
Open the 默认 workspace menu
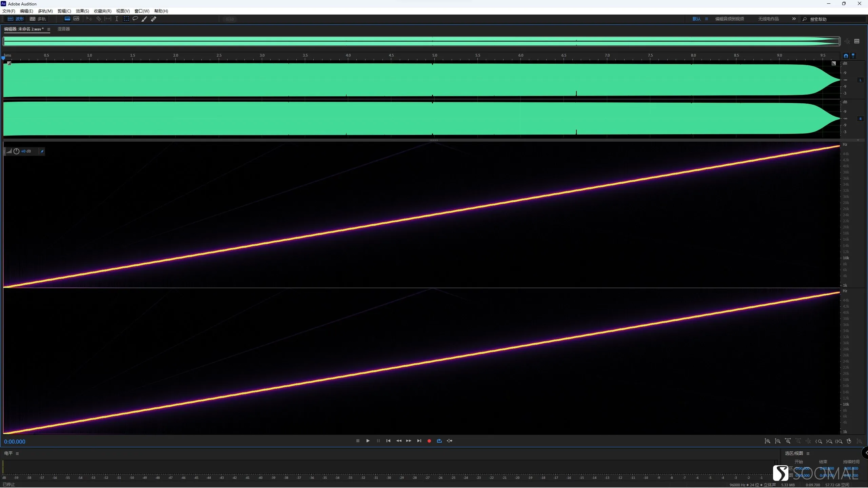(707, 19)
